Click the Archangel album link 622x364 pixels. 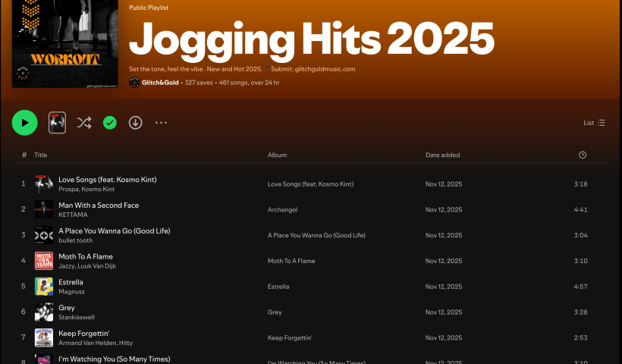coord(282,209)
